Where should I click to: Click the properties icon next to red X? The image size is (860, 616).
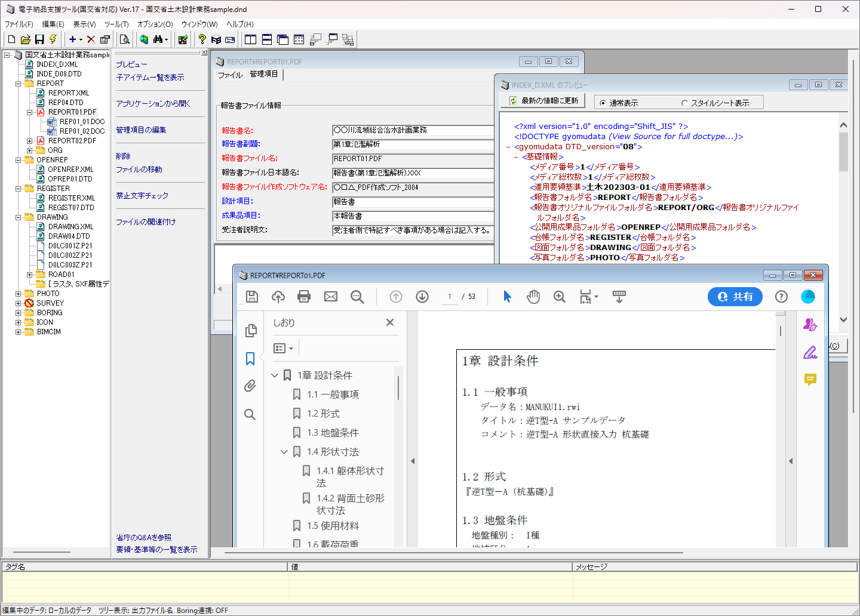(105, 39)
